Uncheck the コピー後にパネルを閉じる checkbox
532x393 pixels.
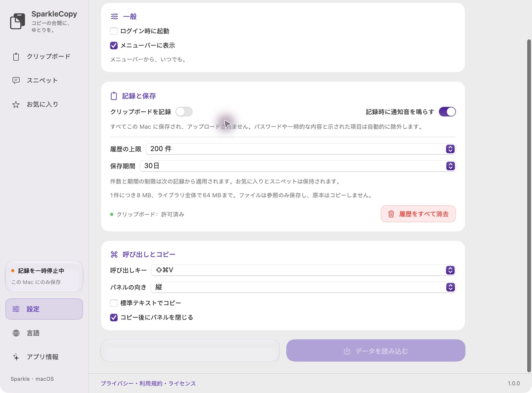tap(114, 318)
